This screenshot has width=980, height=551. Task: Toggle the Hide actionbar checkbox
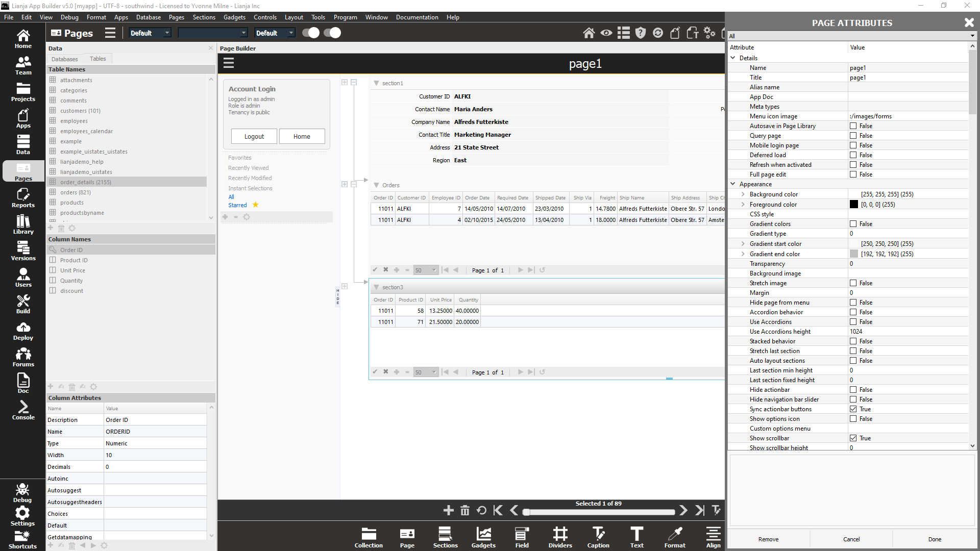(853, 390)
